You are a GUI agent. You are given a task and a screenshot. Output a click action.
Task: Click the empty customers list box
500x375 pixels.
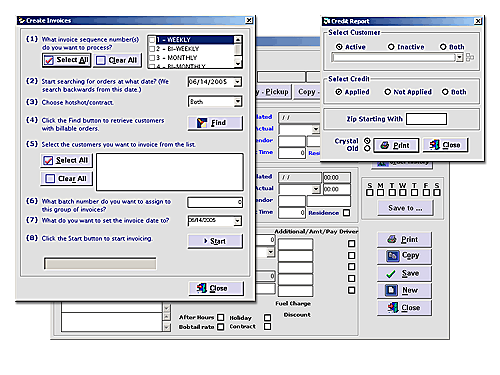pyautogui.click(x=170, y=172)
